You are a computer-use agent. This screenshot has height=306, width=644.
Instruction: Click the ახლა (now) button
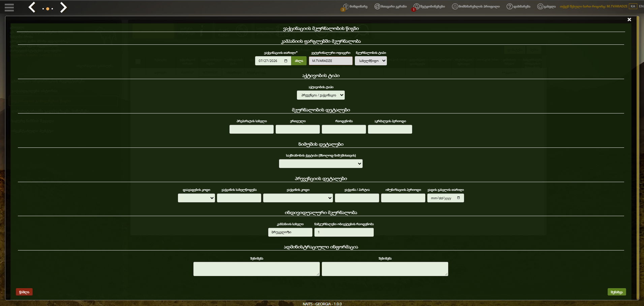coord(299,61)
